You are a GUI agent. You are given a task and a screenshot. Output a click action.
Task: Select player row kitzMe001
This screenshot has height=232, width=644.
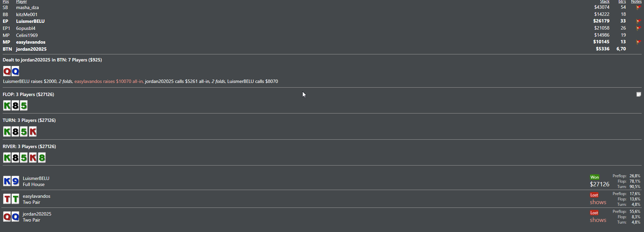pyautogui.click(x=27, y=14)
